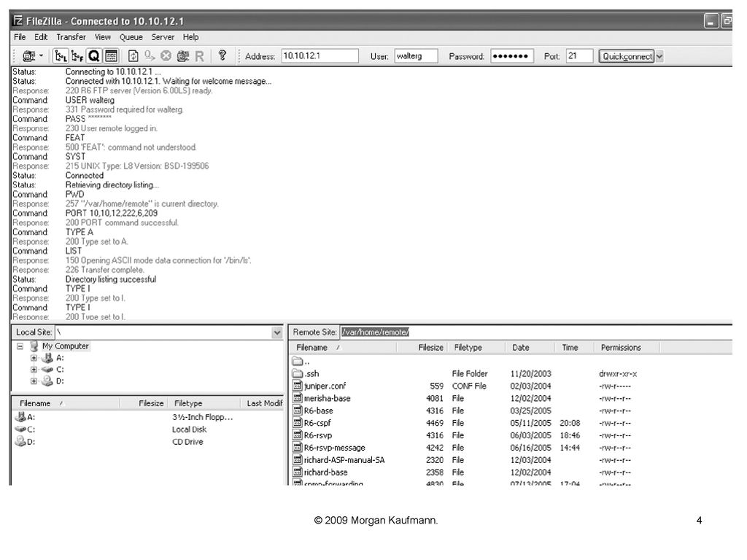Click the Help question mark icon
Screen dimensions: 747x560
click(222, 55)
